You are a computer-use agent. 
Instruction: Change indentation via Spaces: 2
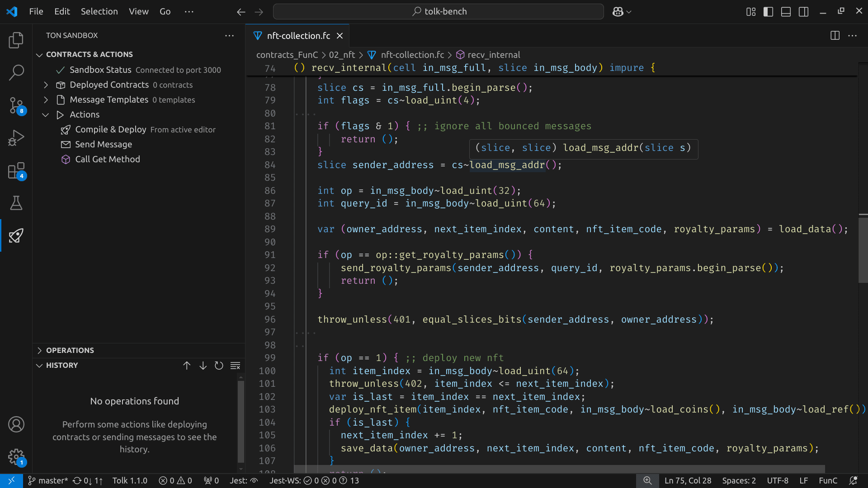pyautogui.click(x=739, y=481)
